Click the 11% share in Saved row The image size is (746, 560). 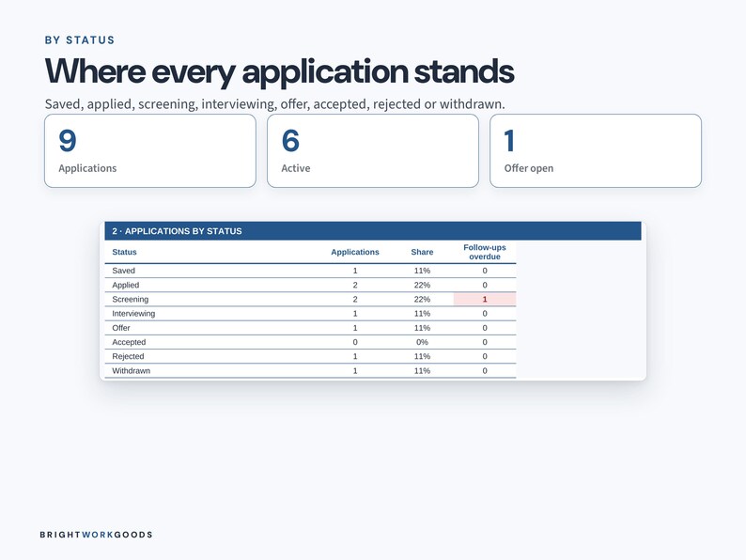point(422,271)
